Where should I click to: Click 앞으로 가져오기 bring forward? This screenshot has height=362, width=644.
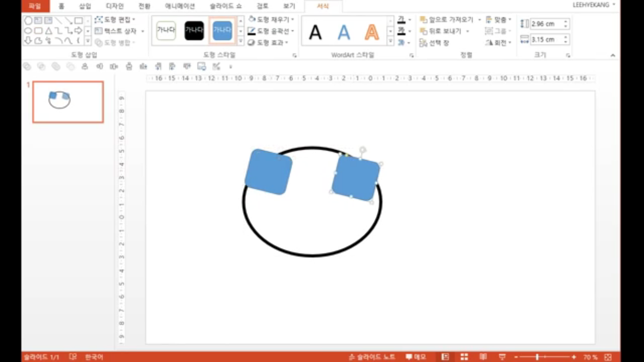447,20
